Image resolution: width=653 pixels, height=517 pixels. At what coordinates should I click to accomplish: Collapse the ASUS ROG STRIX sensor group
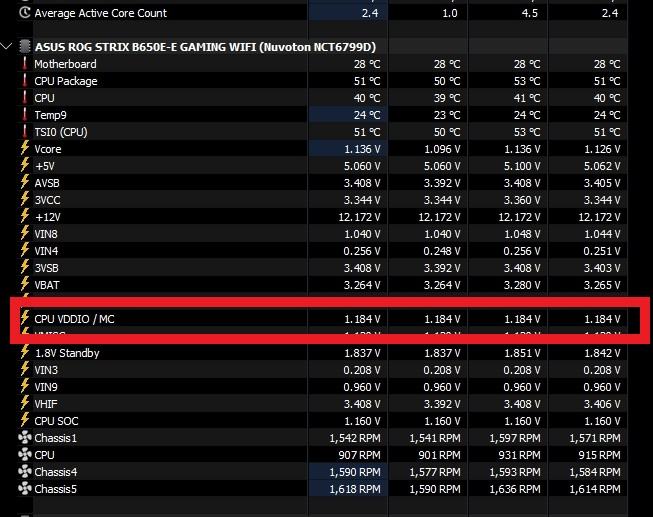tap(9, 47)
